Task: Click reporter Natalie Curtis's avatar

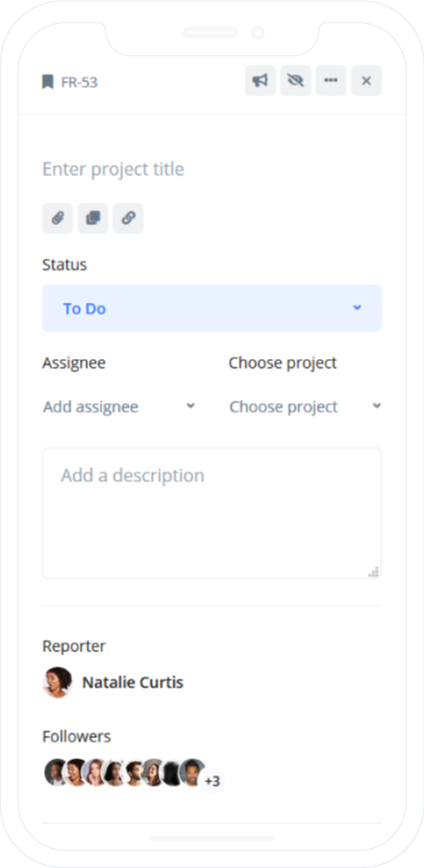Action: pyautogui.click(x=57, y=682)
